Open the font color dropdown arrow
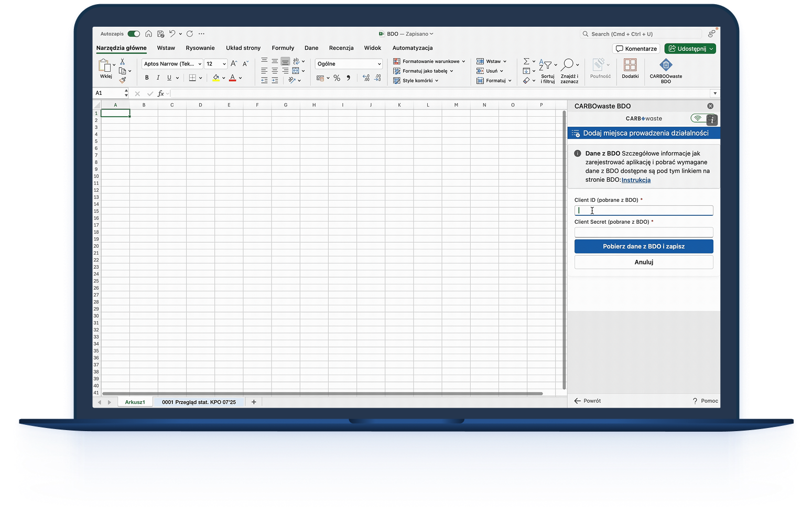Viewport: 812px width, 516px height. 240,78
